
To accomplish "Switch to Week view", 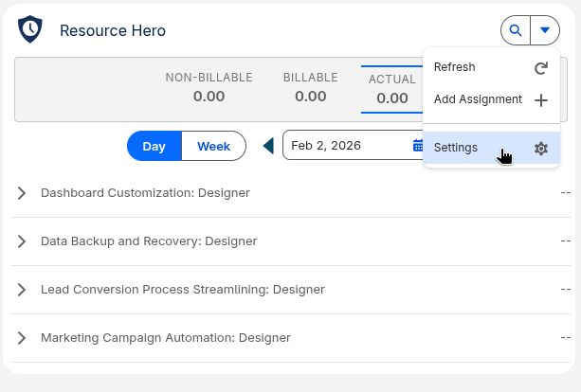I will [213, 146].
